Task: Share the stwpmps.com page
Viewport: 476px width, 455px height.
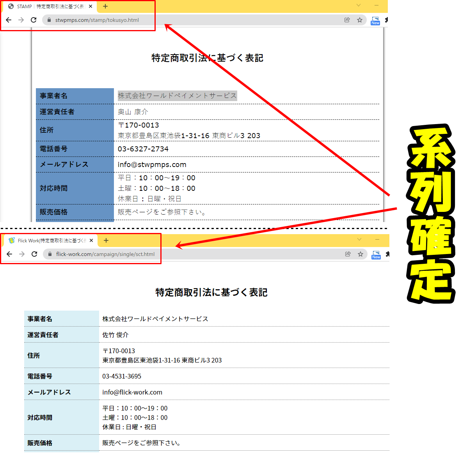Action: 347,20
